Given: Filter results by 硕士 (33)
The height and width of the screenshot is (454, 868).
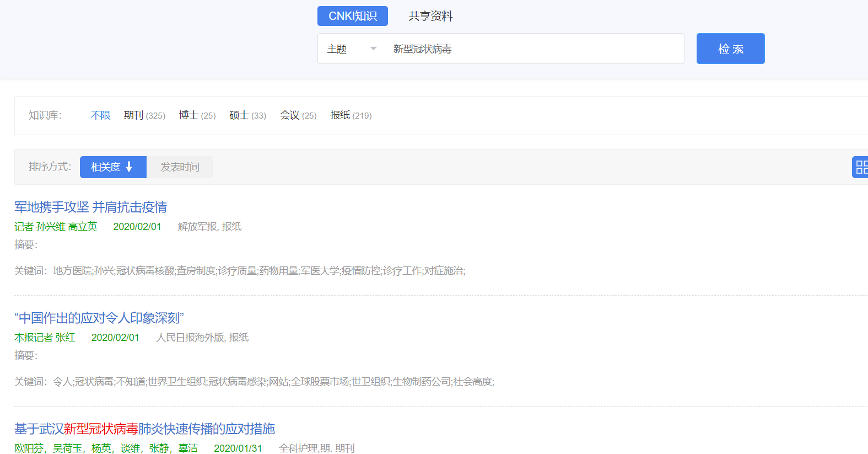Looking at the screenshot, I should [247, 115].
